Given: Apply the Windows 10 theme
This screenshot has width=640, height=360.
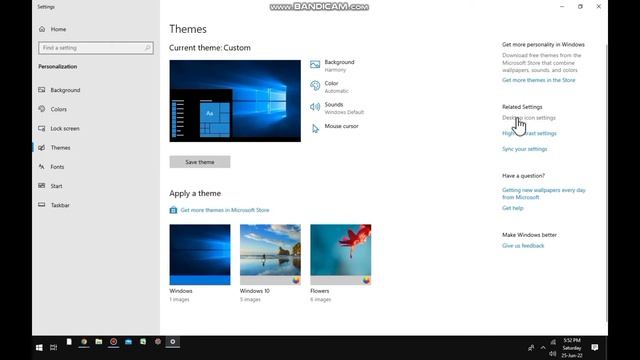Looking at the screenshot, I should (x=270, y=254).
